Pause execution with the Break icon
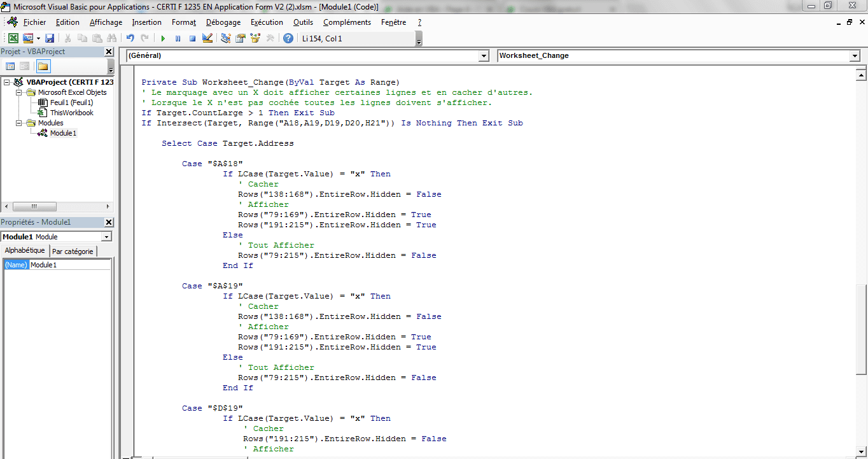The width and height of the screenshot is (868, 459). 178,39
